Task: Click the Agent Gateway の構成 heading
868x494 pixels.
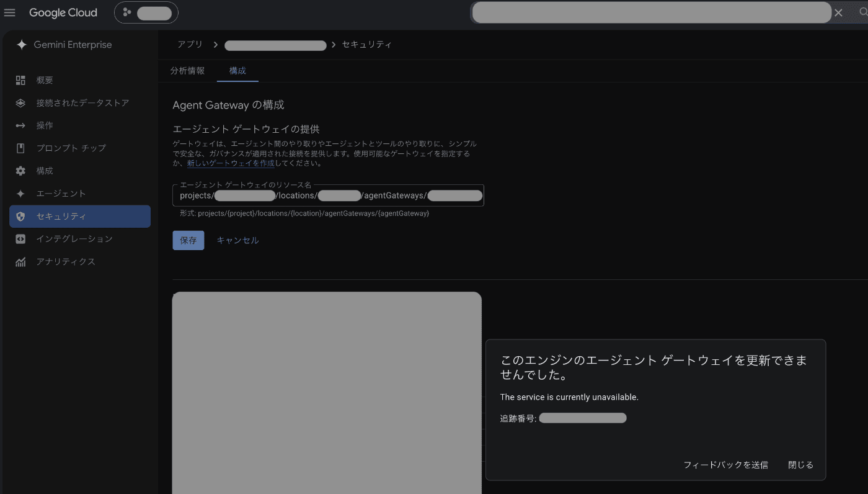Action: (x=228, y=105)
